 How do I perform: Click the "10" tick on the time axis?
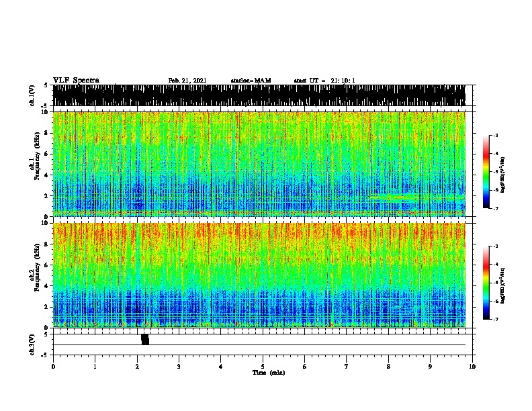click(472, 366)
